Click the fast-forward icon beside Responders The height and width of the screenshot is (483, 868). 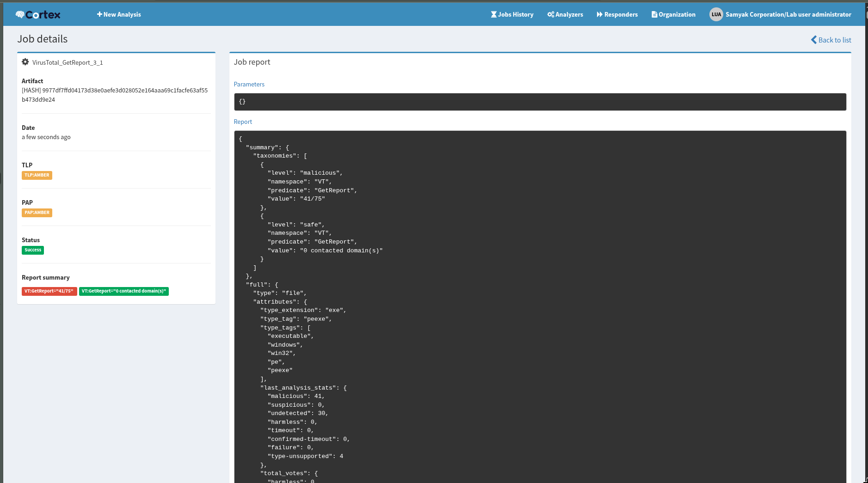(x=600, y=14)
